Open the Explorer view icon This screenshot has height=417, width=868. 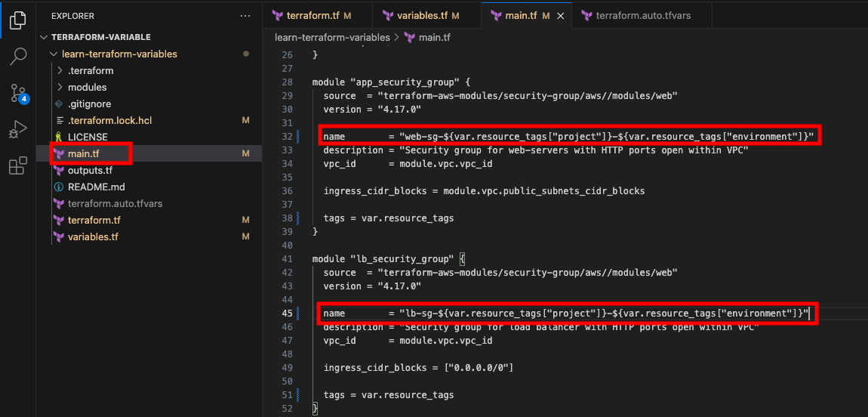tap(17, 20)
